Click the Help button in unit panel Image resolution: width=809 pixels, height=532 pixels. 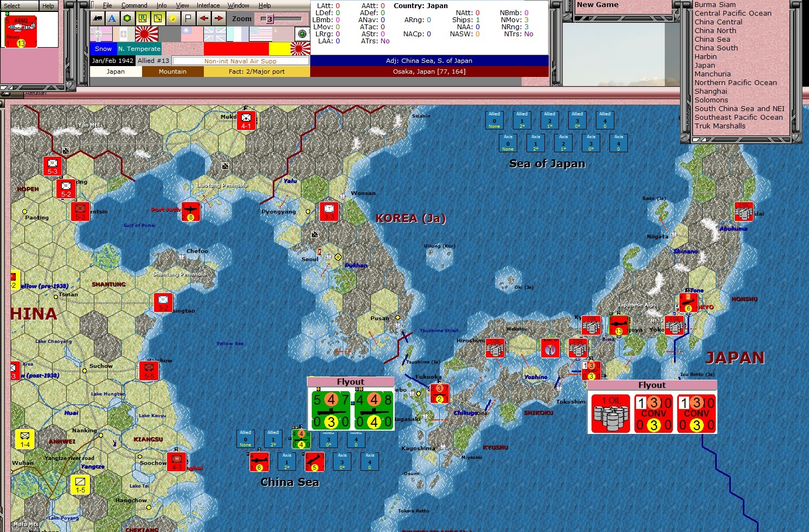[48, 6]
